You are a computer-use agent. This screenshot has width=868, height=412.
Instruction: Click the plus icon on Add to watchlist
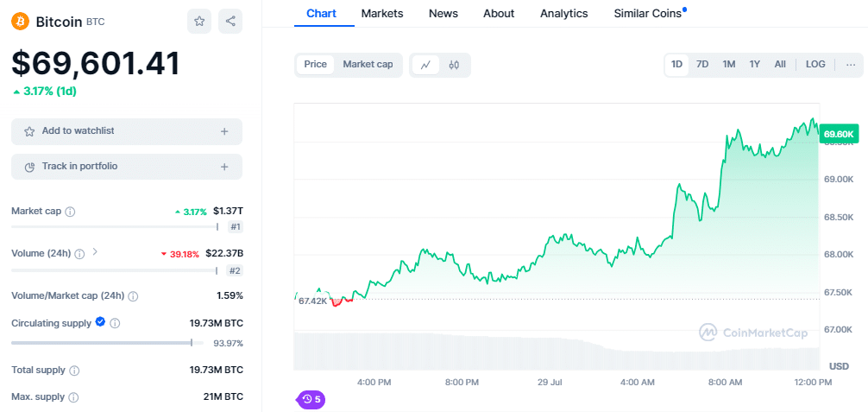(x=224, y=131)
